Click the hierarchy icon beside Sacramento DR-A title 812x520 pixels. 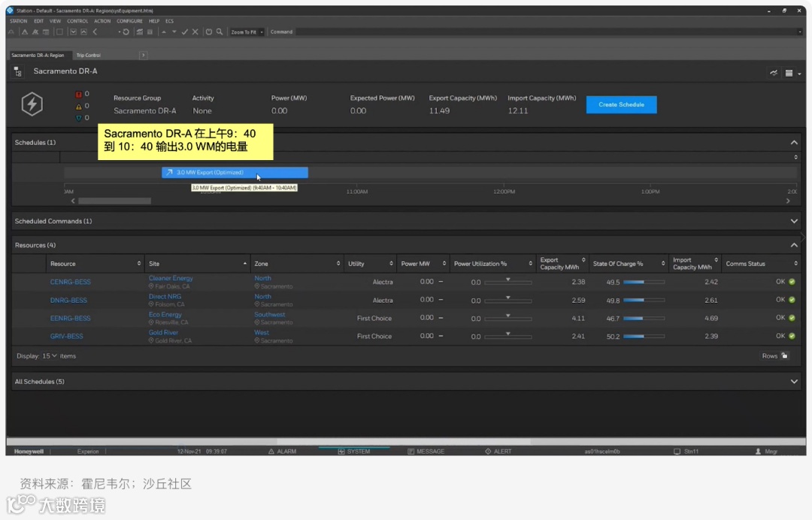(18, 71)
